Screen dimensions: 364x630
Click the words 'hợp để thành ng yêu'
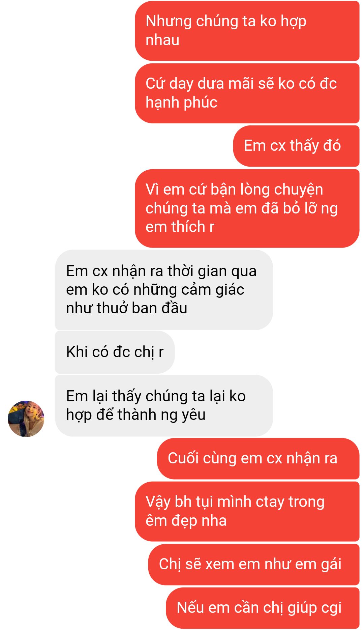point(136,415)
